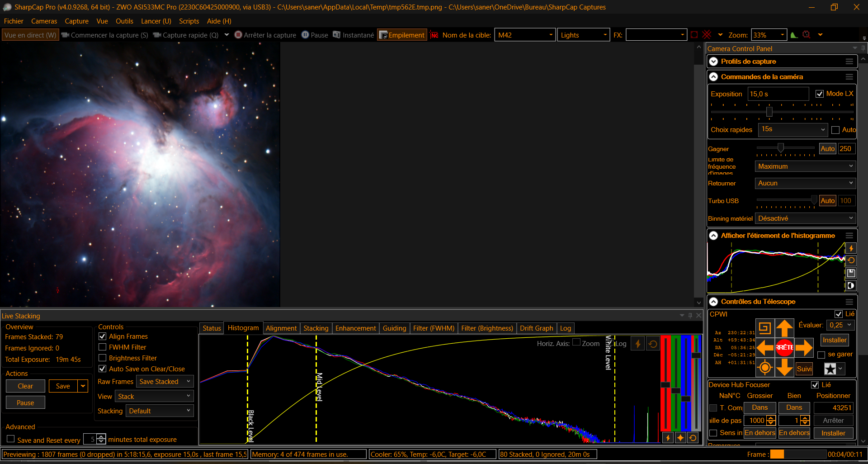The height and width of the screenshot is (464, 868).
Task: Click the crosshair target icon in telescope controls
Action: pos(764,368)
